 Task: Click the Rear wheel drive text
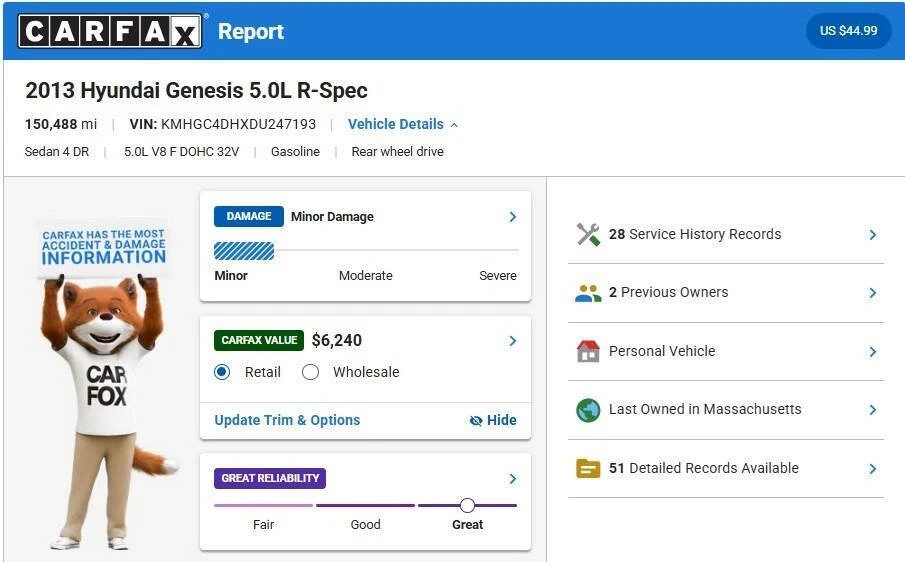[x=398, y=152]
